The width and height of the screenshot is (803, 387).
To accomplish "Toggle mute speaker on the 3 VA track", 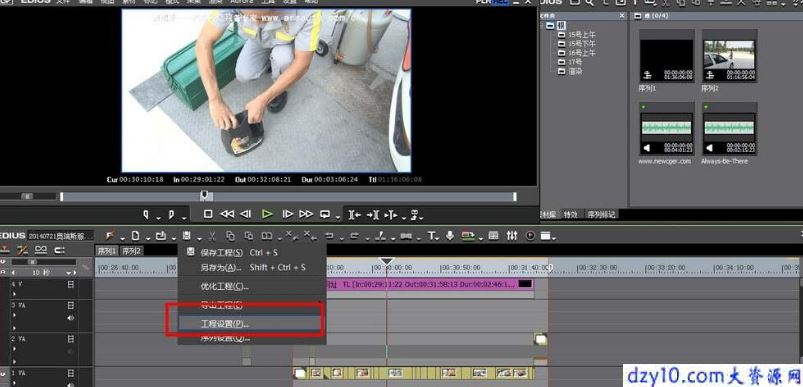I will click(x=71, y=318).
